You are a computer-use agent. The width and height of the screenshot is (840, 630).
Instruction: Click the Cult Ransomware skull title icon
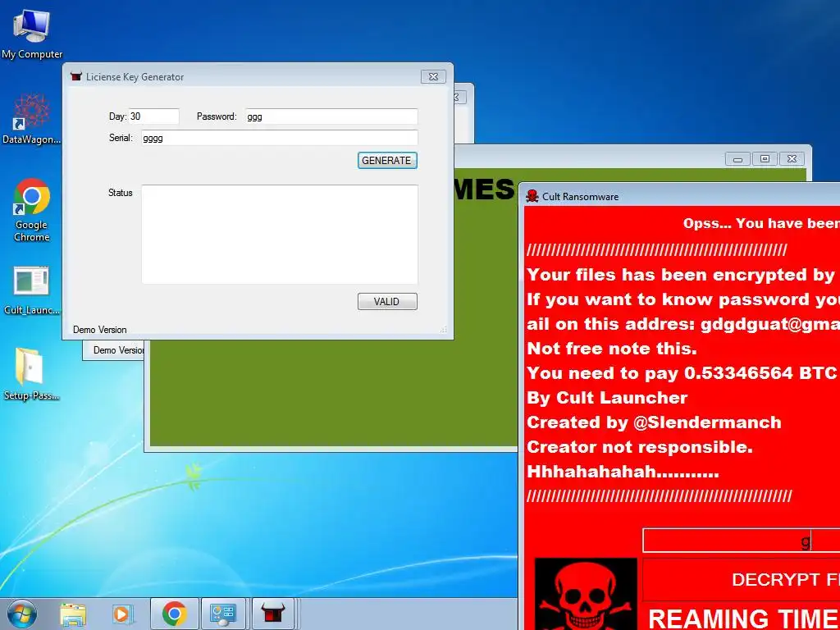pyautogui.click(x=532, y=196)
